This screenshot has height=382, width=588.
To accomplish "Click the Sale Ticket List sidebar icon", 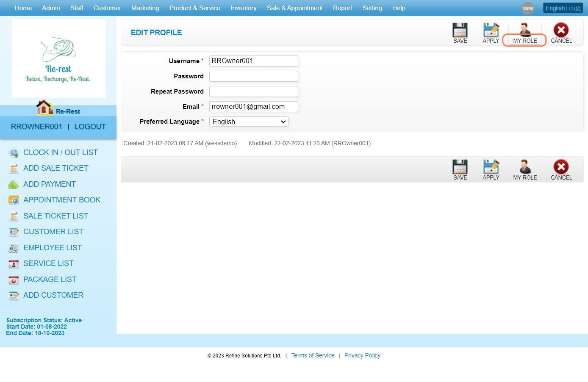I will point(14,216).
